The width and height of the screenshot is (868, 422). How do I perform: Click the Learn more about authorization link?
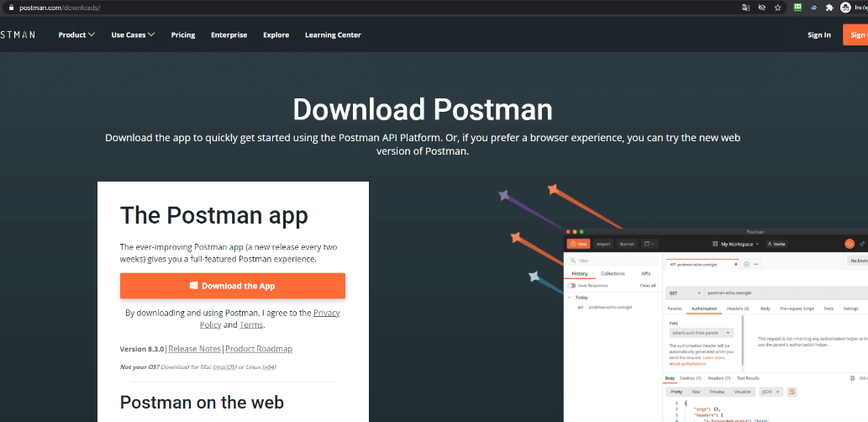point(697,361)
